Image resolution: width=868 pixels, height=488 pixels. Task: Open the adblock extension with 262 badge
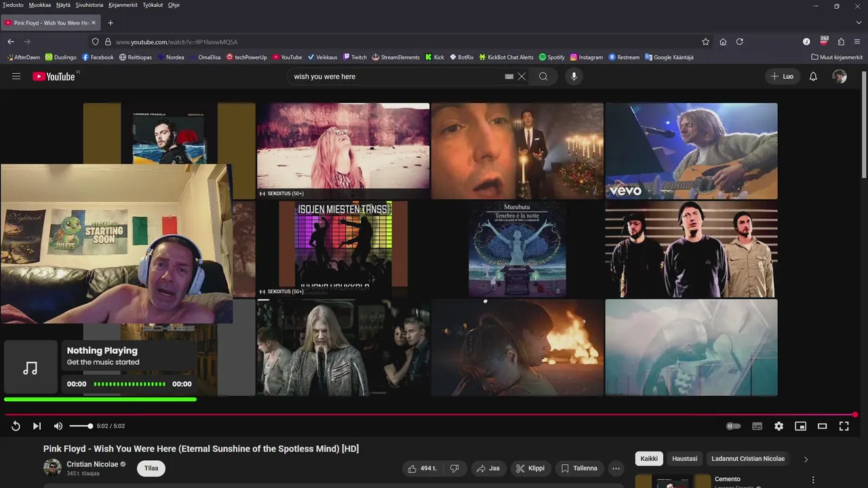(824, 41)
